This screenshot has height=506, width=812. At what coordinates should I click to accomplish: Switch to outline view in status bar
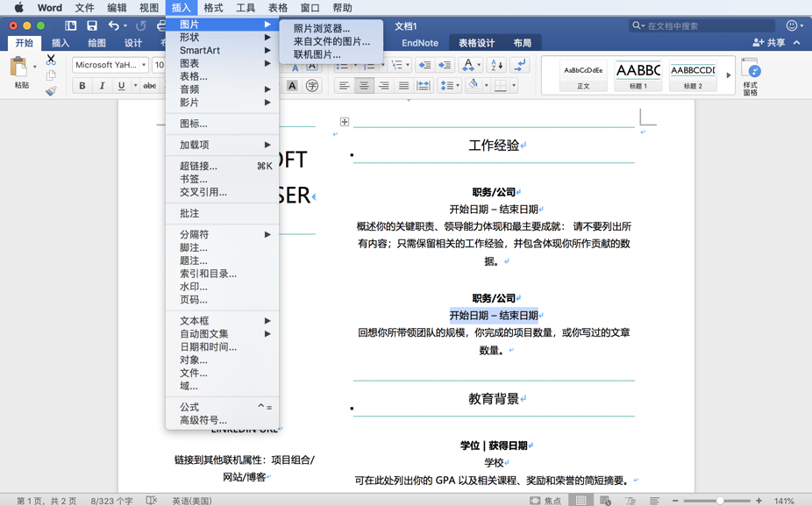(630, 501)
